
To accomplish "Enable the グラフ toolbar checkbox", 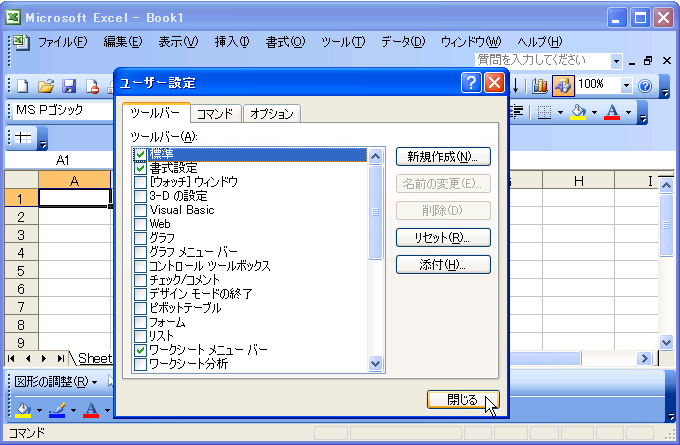I will tap(140, 238).
